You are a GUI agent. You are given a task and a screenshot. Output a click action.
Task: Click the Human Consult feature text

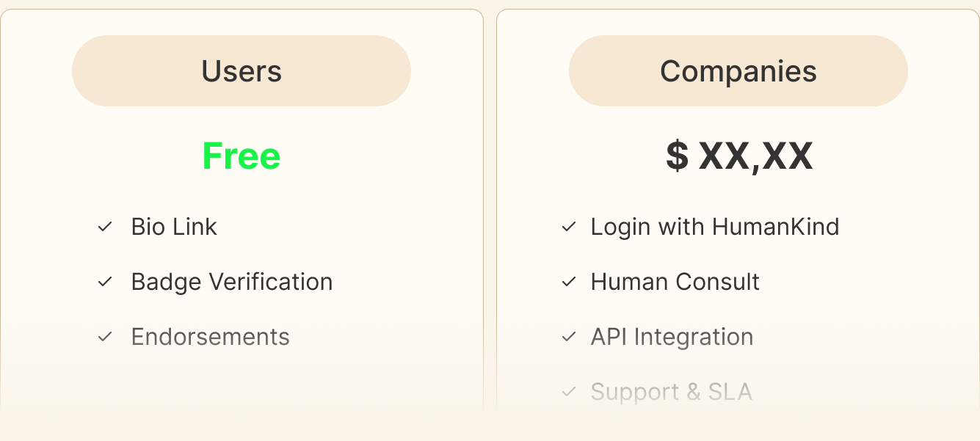click(x=675, y=282)
